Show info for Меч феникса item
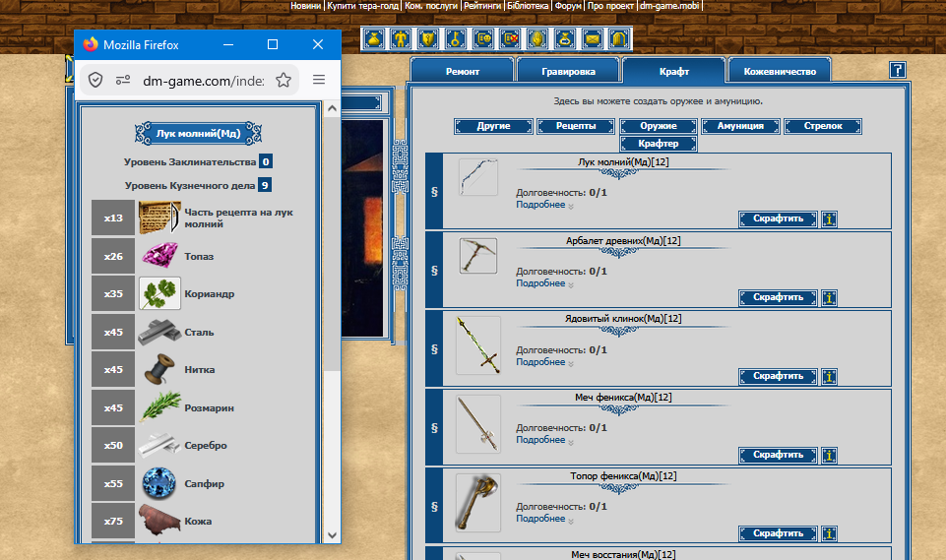Screen dimensions: 946x560 coord(830,455)
